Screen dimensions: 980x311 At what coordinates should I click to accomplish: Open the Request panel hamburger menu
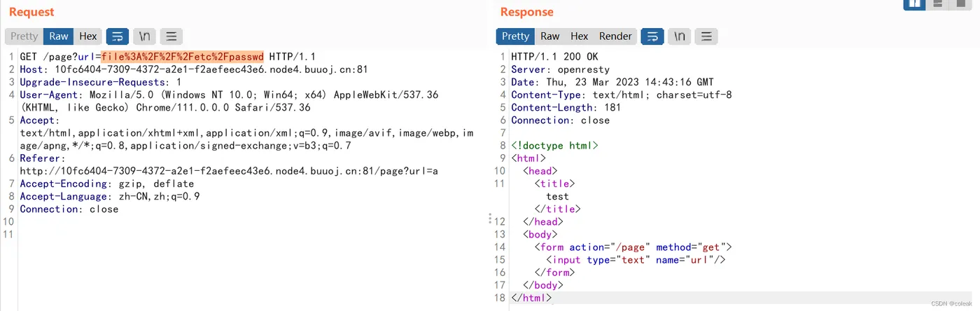(x=171, y=36)
